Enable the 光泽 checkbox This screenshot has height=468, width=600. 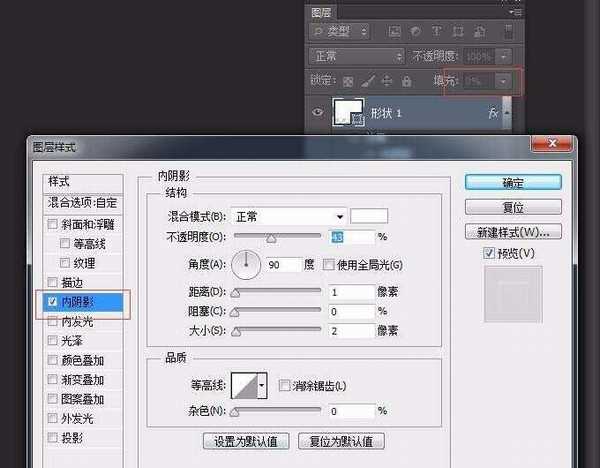tap(52, 340)
